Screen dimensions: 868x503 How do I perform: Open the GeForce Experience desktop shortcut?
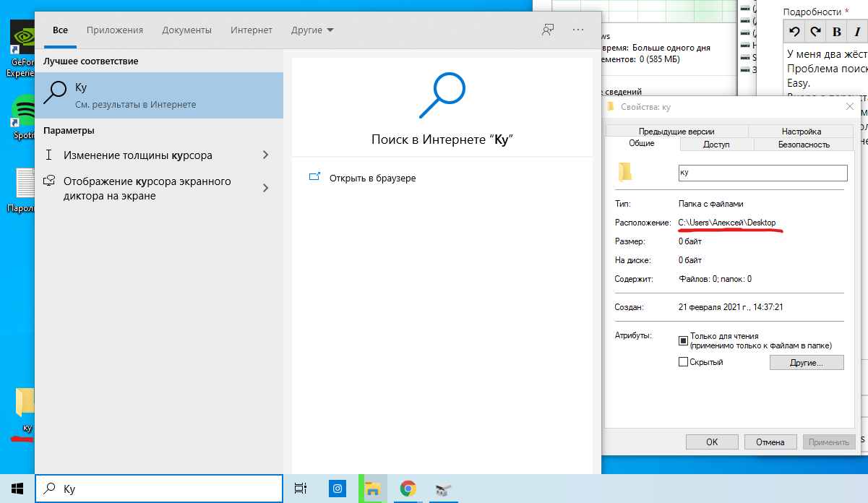pyautogui.click(x=23, y=48)
